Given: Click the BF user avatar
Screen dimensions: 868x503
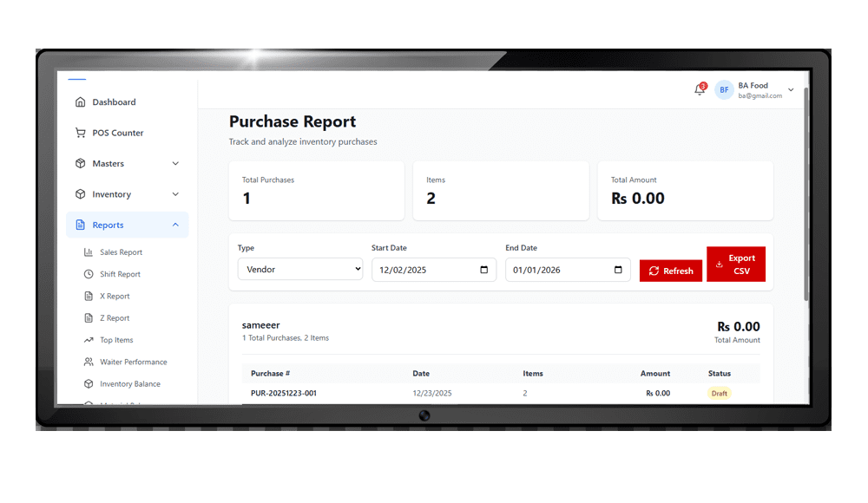Looking at the screenshot, I should click(724, 90).
